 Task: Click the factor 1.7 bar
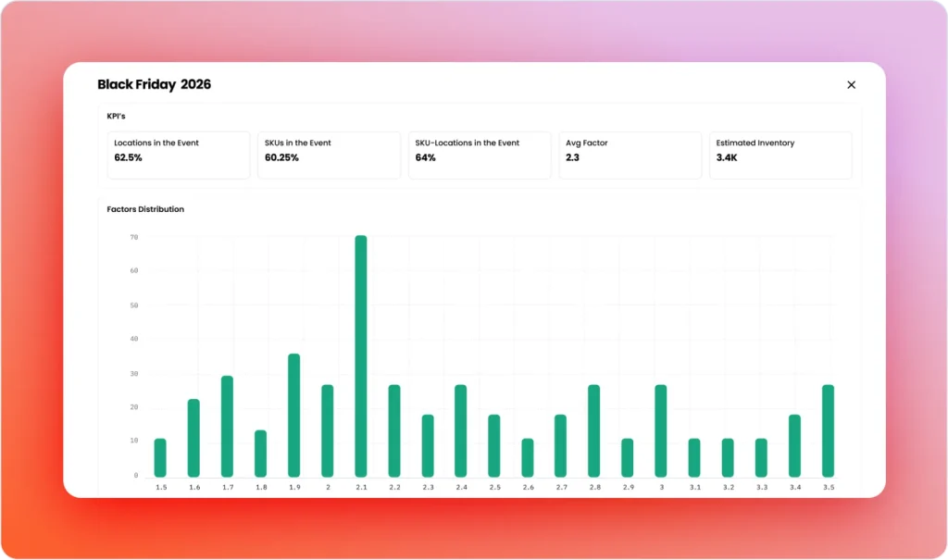[x=227, y=426]
